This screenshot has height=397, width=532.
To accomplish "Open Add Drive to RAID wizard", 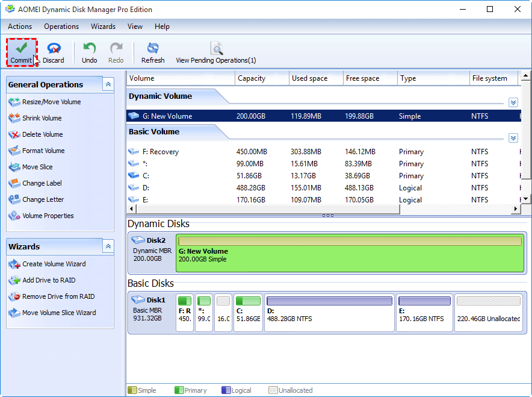I will coord(49,280).
